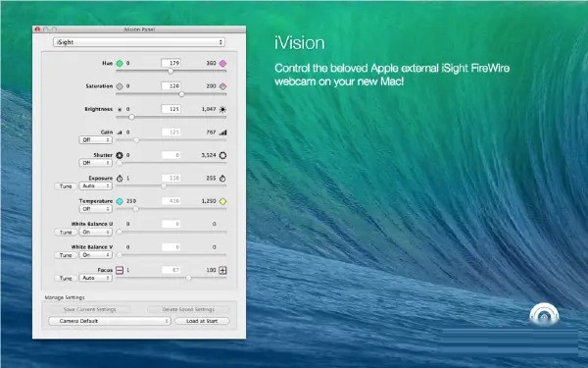Open the iSight camera selection dropdown
This screenshot has height=368, width=588.
[139, 42]
